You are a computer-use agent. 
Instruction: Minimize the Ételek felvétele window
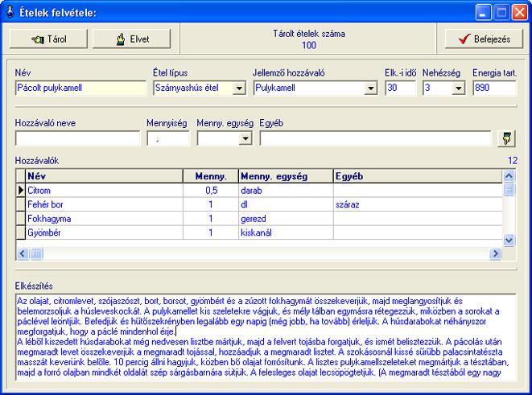click(x=483, y=13)
